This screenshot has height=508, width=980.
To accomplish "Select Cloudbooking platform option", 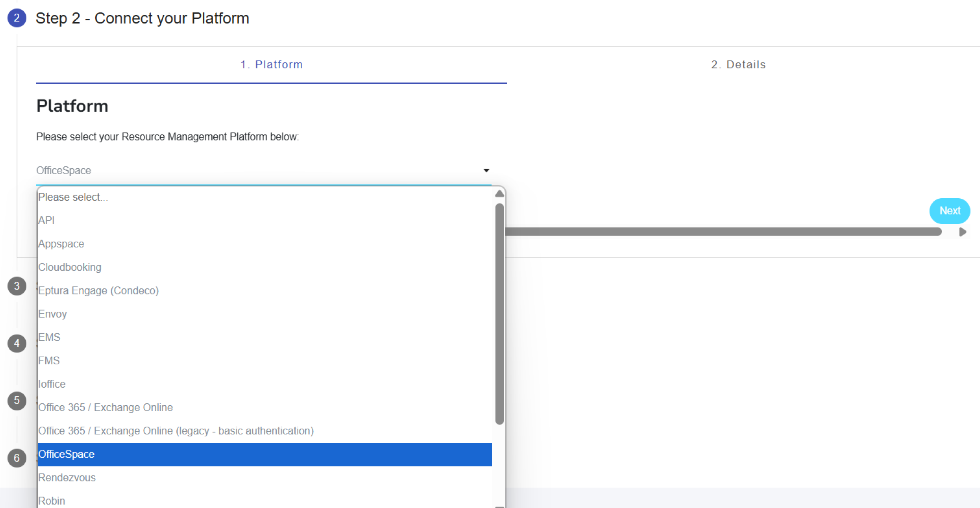I will click(x=265, y=267).
